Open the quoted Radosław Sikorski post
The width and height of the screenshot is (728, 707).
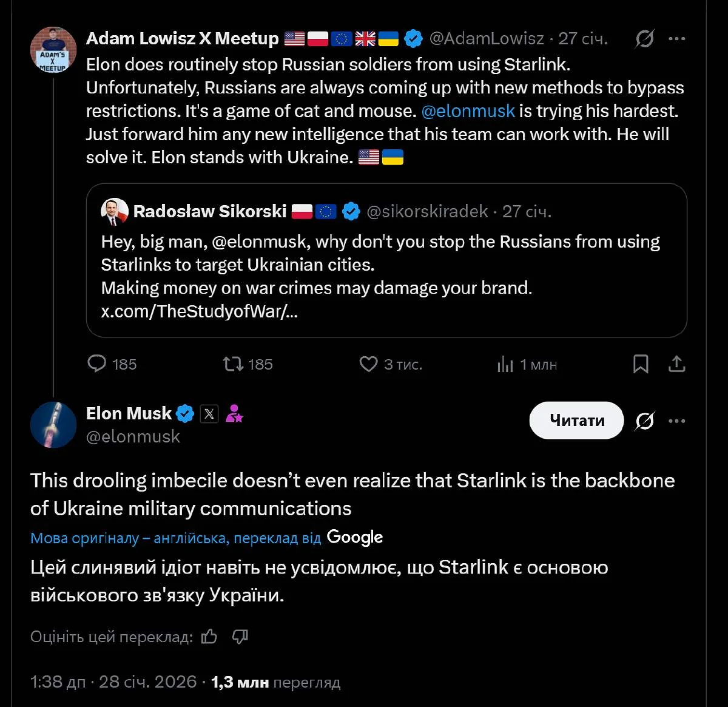coord(386,276)
